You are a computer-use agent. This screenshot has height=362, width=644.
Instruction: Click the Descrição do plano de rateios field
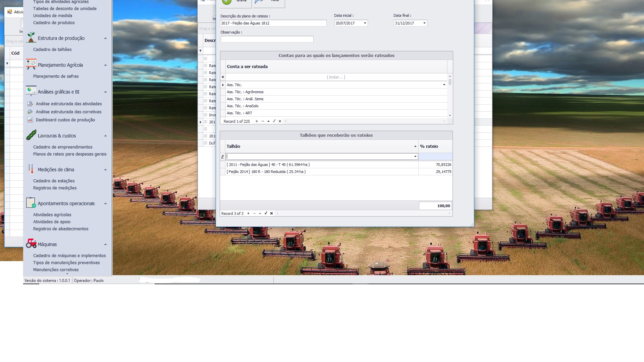(273, 23)
